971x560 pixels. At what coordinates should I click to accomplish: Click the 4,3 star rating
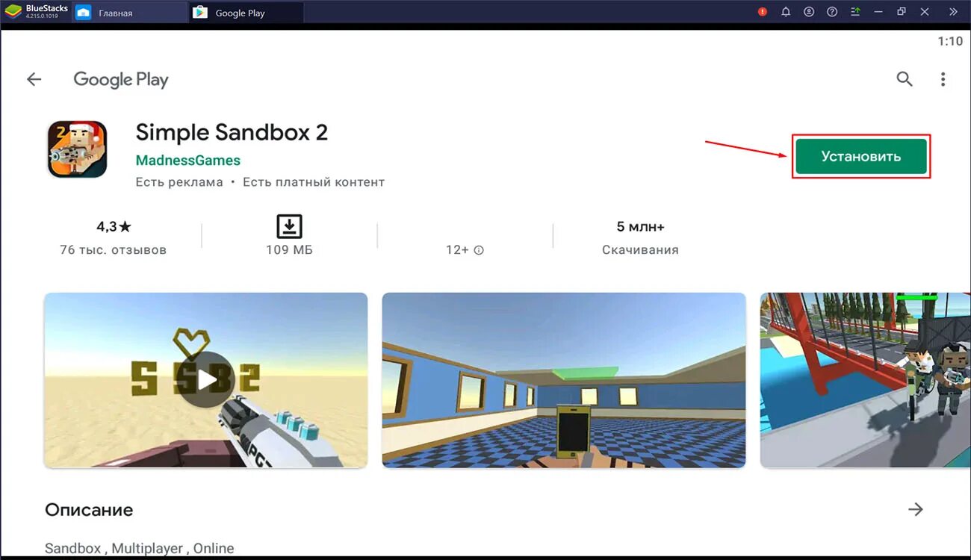[114, 226]
